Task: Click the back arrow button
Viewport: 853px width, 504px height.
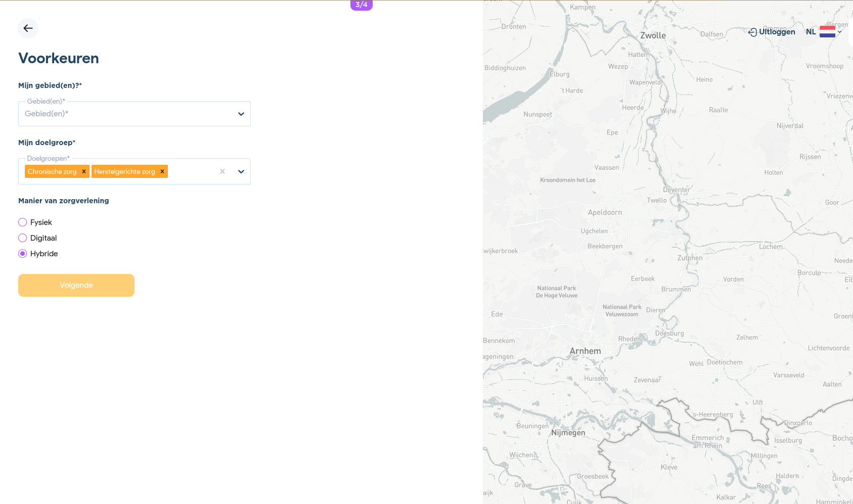Action: click(28, 28)
